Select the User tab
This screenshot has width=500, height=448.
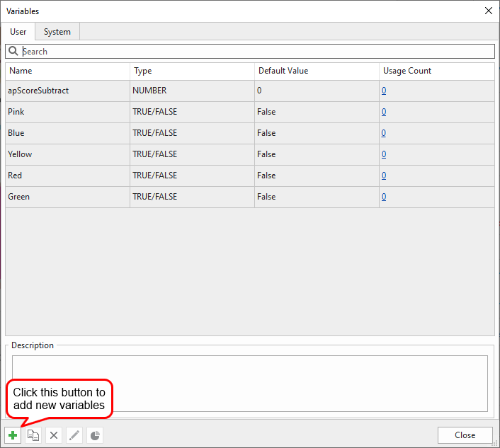[18, 32]
